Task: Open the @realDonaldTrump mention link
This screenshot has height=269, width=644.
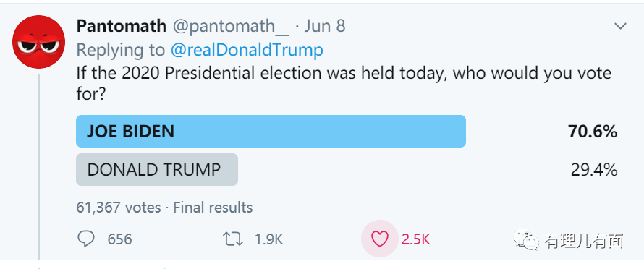Action: (247, 50)
